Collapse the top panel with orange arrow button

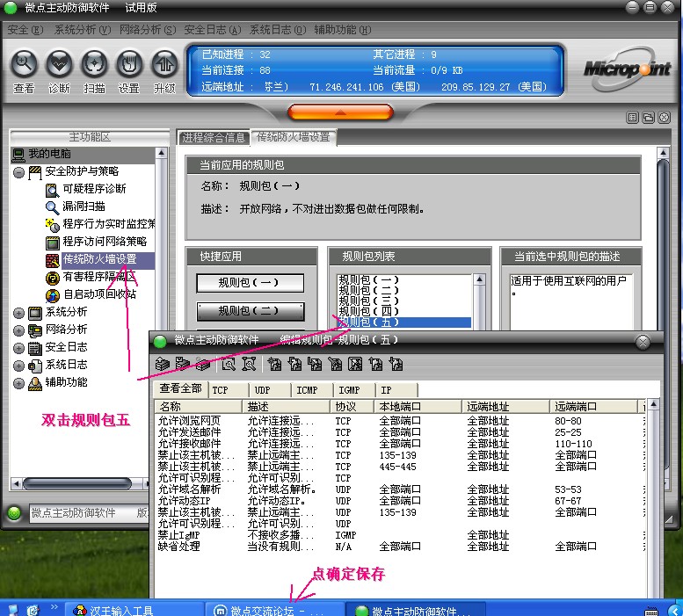pos(340,112)
